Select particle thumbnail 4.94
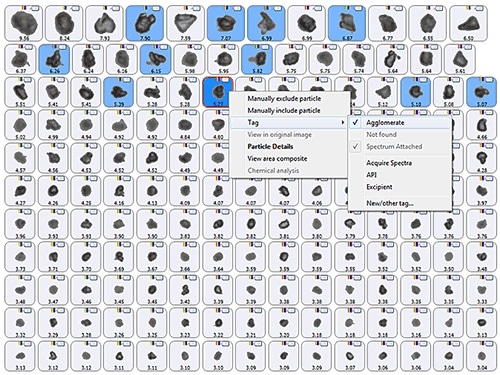The height and width of the screenshot is (375, 500). pos(86,125)
